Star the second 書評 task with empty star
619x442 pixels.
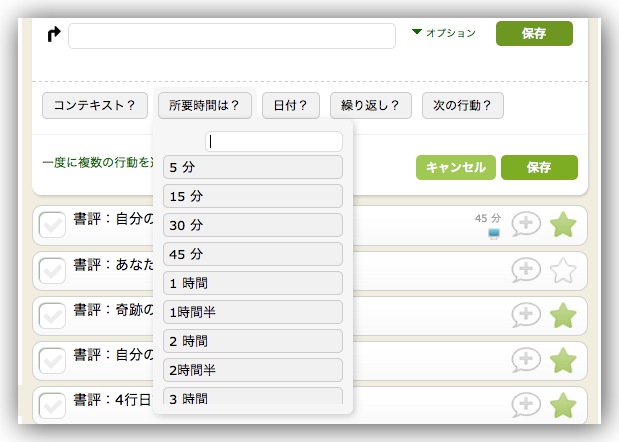[564, 270]
